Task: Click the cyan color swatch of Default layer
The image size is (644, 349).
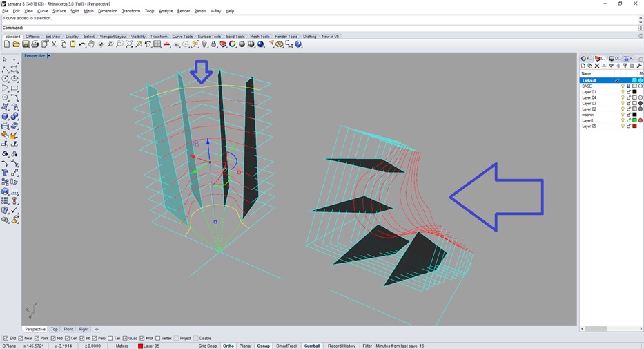Action: pos(634,81)
